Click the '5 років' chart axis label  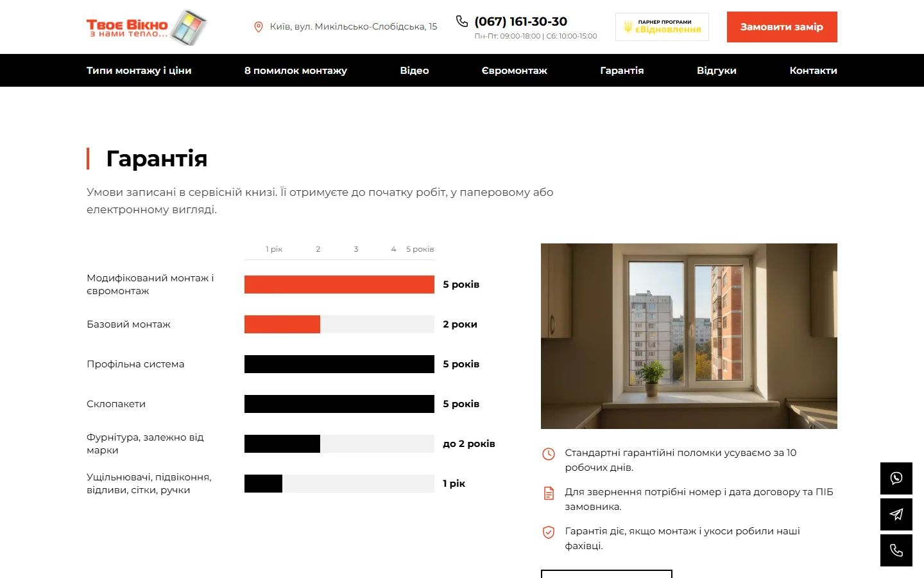[x=420, y=249]
